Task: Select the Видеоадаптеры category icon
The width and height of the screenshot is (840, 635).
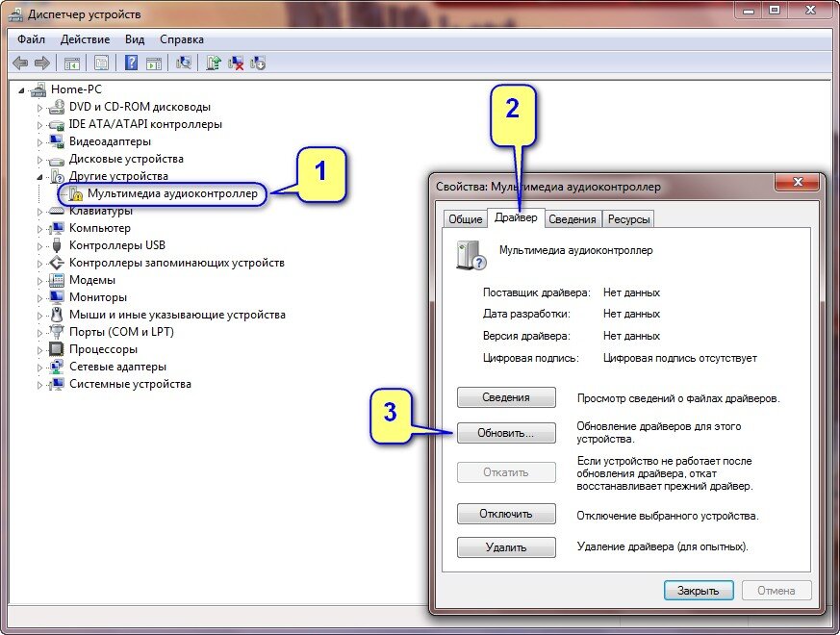Action: [56, 141]
